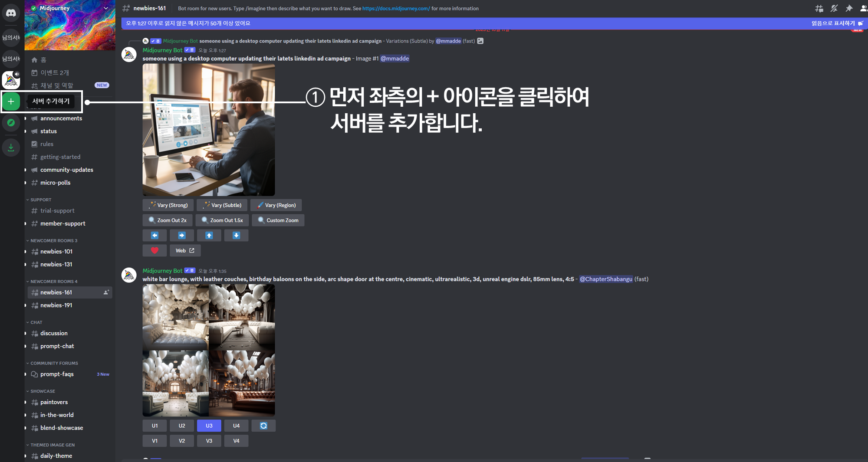Open the status channel
Image resolution: width=868 pixels, height=462 pixels.
click(x=69, y=131)
